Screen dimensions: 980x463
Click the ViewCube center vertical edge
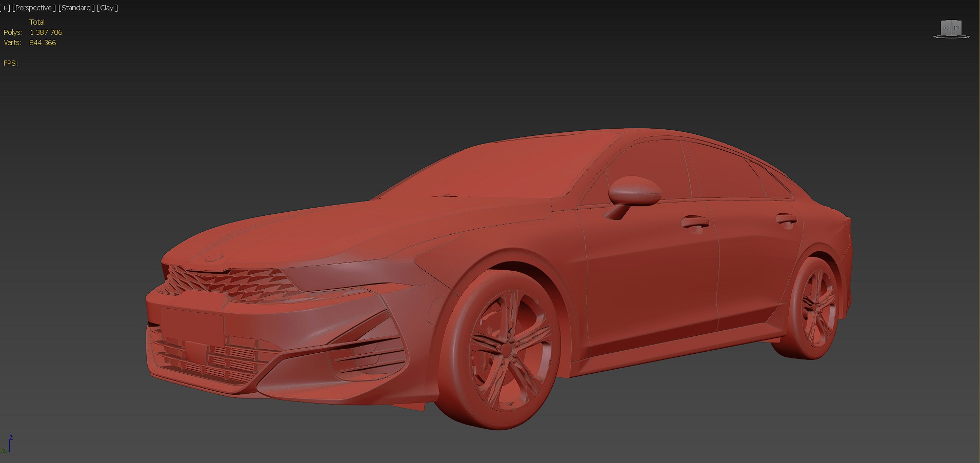[952, 28]
